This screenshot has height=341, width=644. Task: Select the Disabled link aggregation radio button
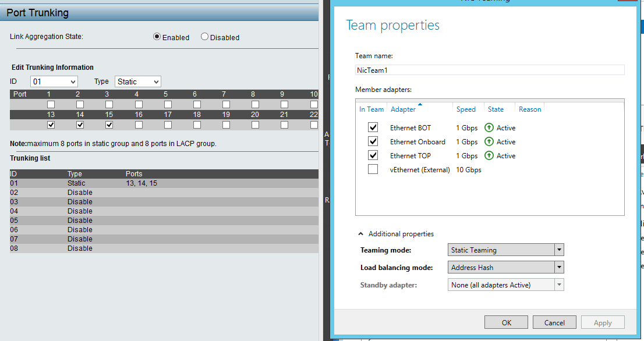coord(204,37)
